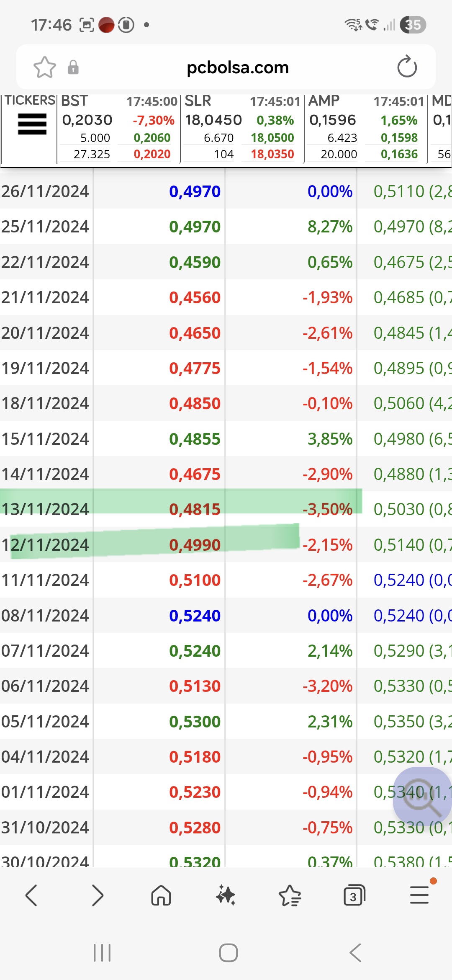452x980 pixels.
Task: Tap closing price 0,5240 on 08/11/2024
Action: pyautogui.click(x=195, y=616)
